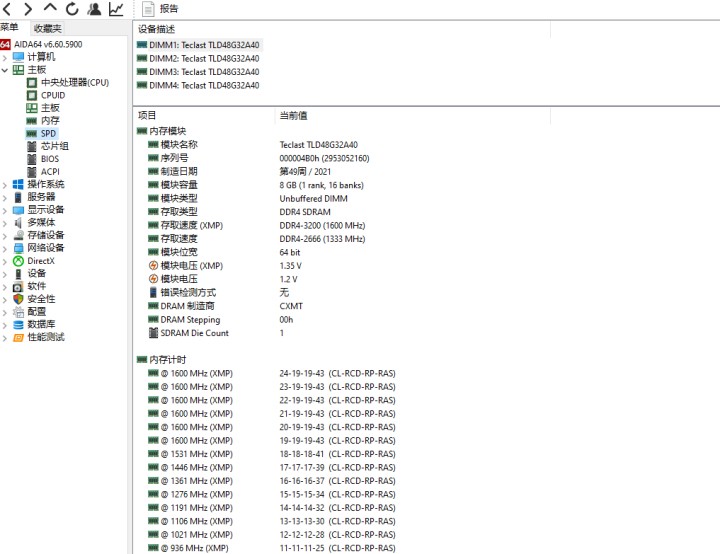Select DIMM3: Teclast TLD48G32A40 entry

pyautogui.click(x=198, y=72)
